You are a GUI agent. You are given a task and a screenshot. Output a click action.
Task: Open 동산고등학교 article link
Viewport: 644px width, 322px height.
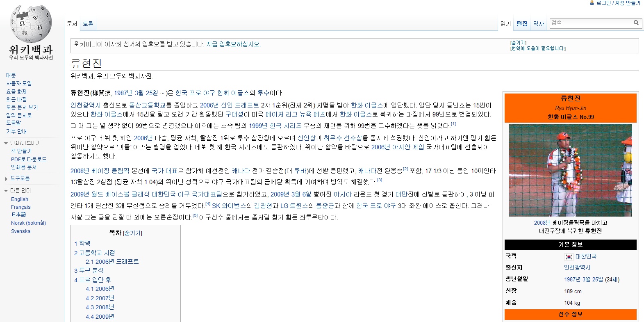tap(148, 105)
